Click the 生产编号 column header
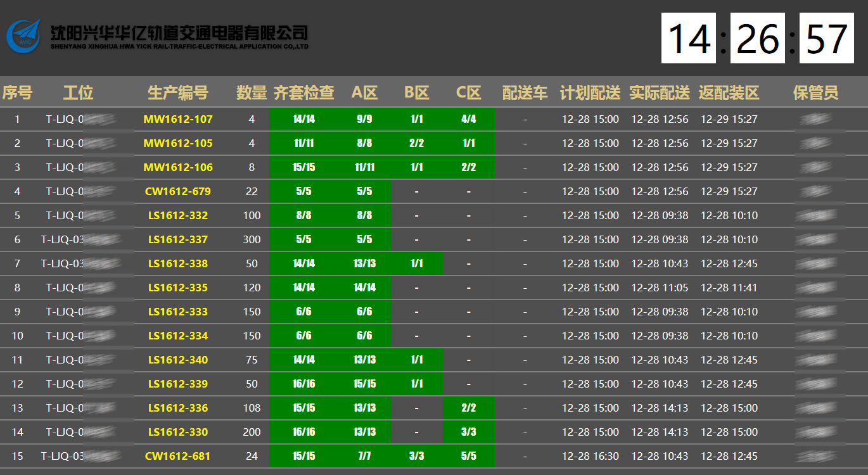Viewport: 868px width, 475px height. click(178, 93)
